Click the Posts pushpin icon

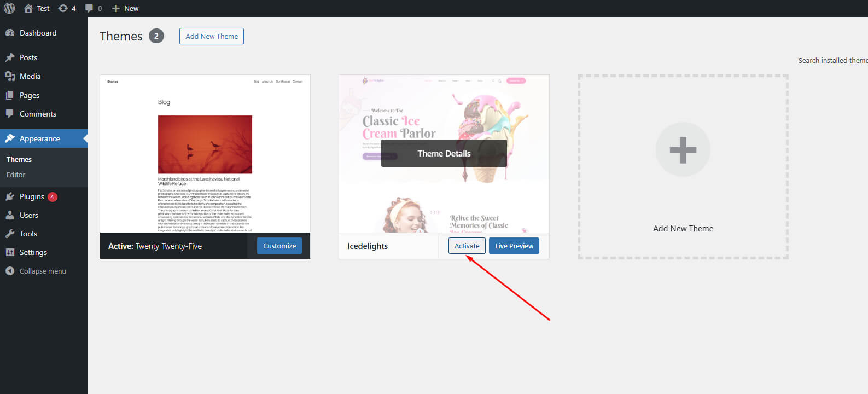[10, 57]
